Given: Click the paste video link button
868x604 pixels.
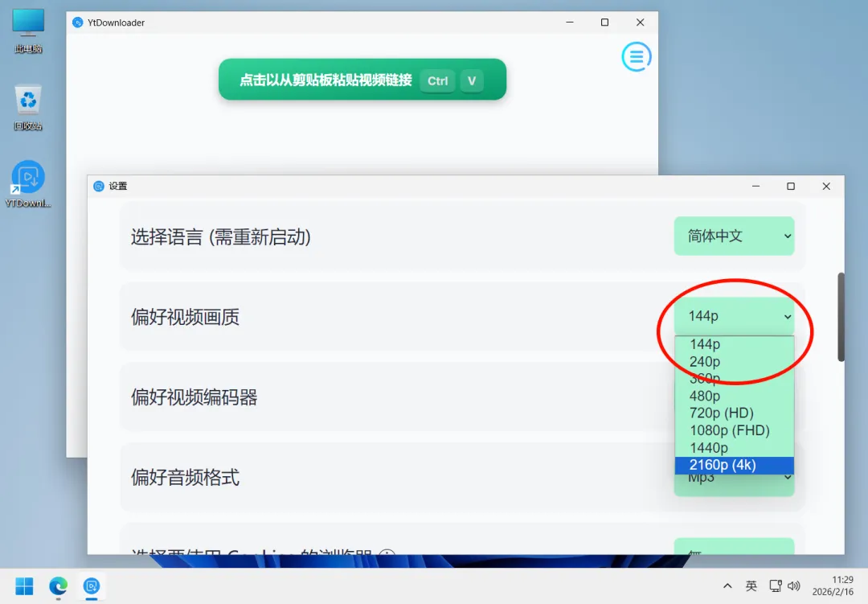Looking at the screenshot, I should click(x=362, y=80).
